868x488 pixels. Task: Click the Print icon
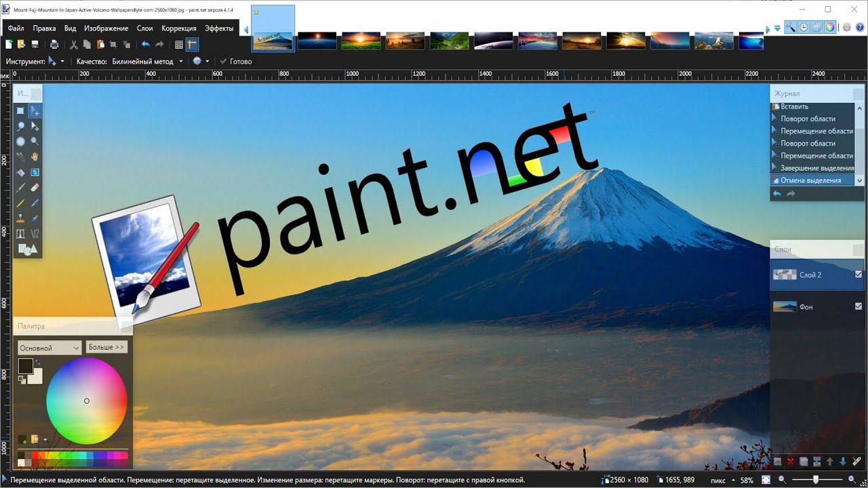click(x=54, y=45)
